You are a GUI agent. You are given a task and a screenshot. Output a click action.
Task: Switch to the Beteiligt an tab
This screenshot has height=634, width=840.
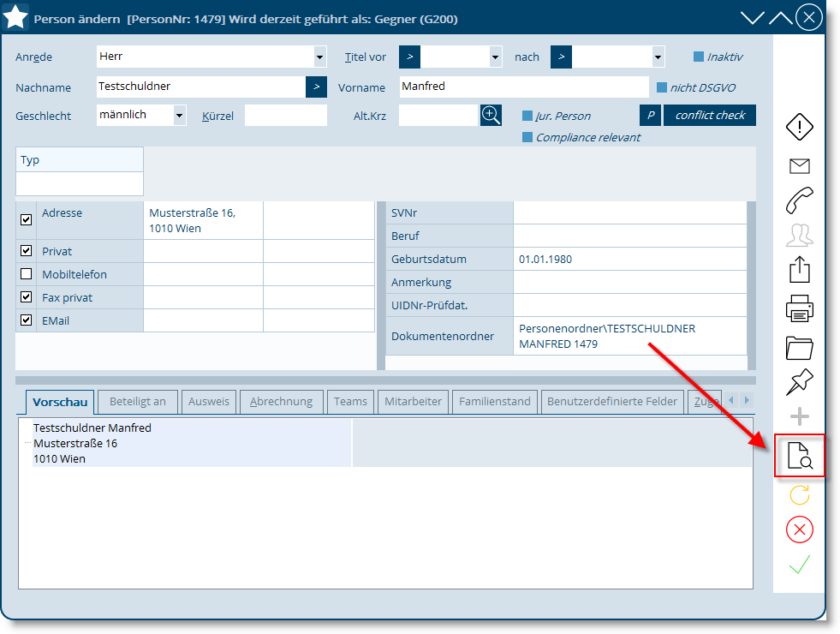138,401
